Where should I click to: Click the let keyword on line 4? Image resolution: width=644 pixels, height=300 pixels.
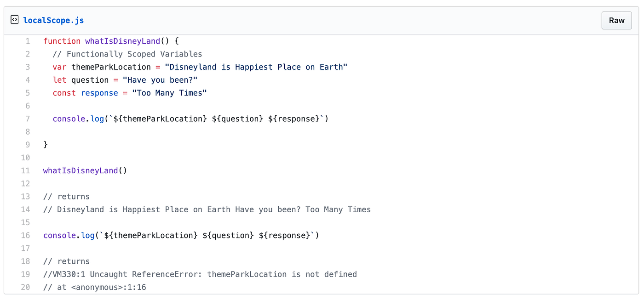click(x=59, y=79)
